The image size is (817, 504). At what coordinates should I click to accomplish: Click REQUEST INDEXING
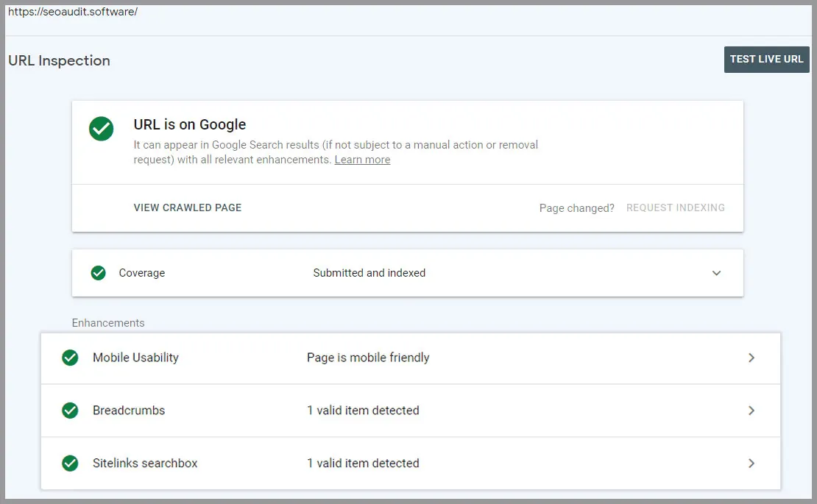coord(675,207)
